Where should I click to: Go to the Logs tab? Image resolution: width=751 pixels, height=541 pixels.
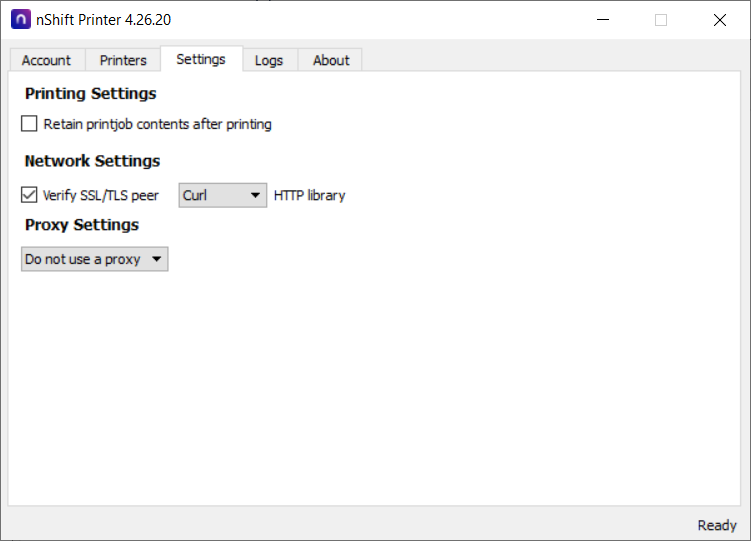tap(269, 60)
